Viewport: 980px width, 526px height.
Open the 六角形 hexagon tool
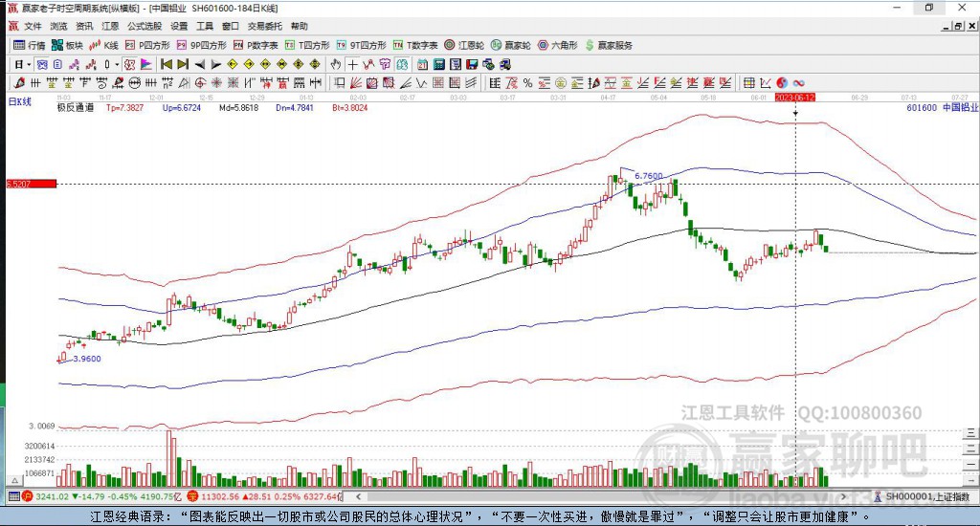[x=558, y=45]
